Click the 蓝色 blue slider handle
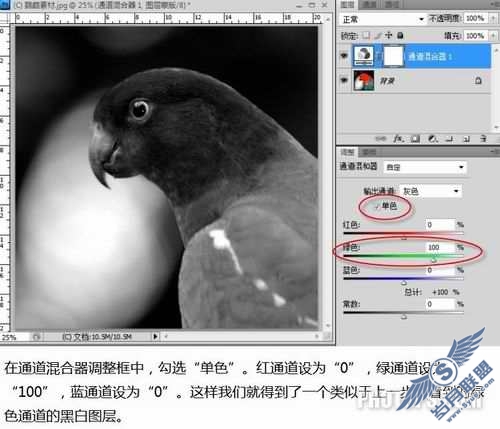Image resolution: width=500 pixels, height=429 pixels. (404, 283)
